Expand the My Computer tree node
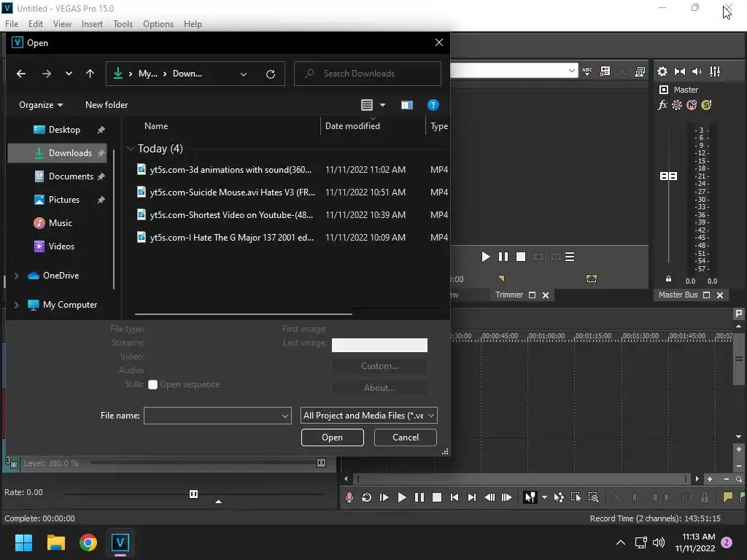 (x=16, y=305)
